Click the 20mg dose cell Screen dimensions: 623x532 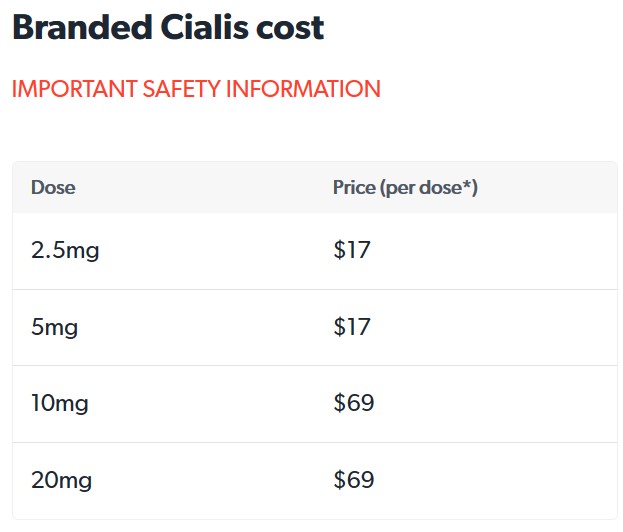point(62,480)
